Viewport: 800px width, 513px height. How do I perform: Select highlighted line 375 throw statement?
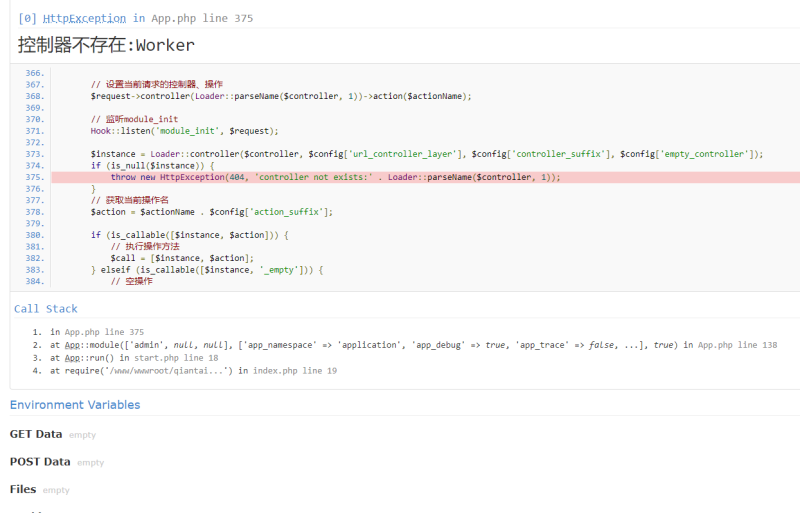(335, 177)
